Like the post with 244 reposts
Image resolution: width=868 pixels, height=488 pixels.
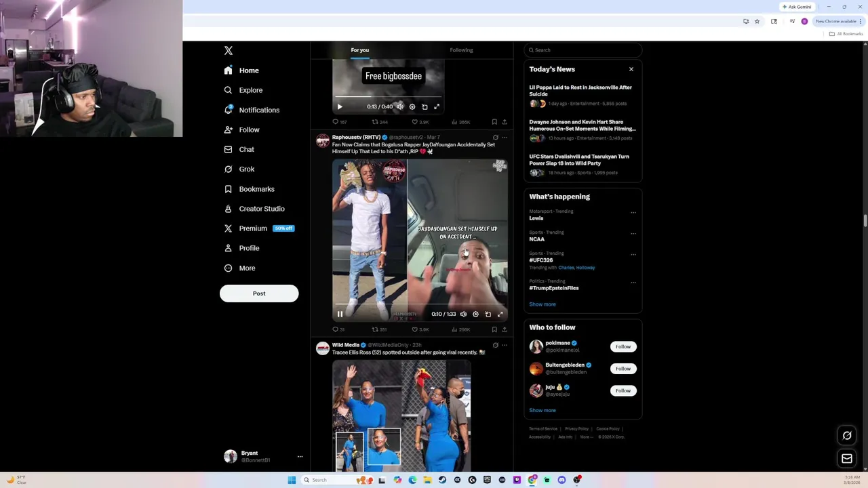tap(420, 122)
